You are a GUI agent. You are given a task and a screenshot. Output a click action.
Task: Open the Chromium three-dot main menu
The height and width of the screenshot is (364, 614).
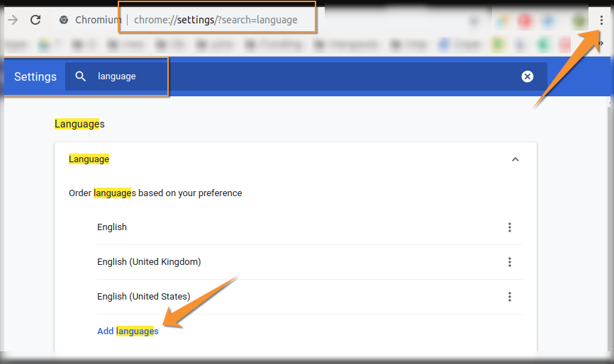(601, 20)
